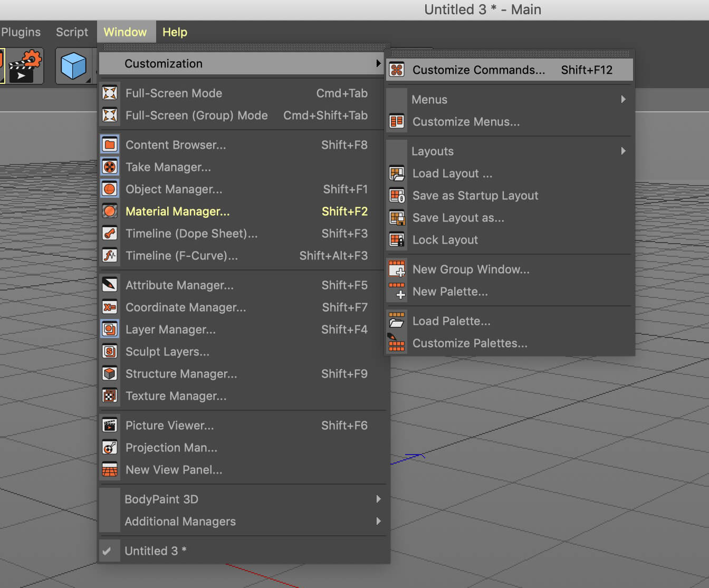The height and width of the screenshot is (588, 709).
Task: Select Load Palette... label
Action: click(451, 321)
